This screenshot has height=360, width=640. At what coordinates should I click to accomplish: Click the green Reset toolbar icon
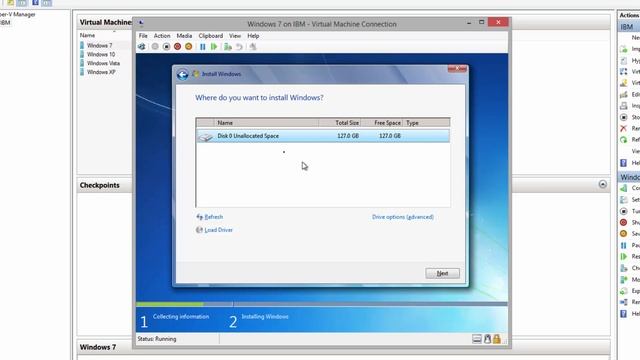coord(213,47)
